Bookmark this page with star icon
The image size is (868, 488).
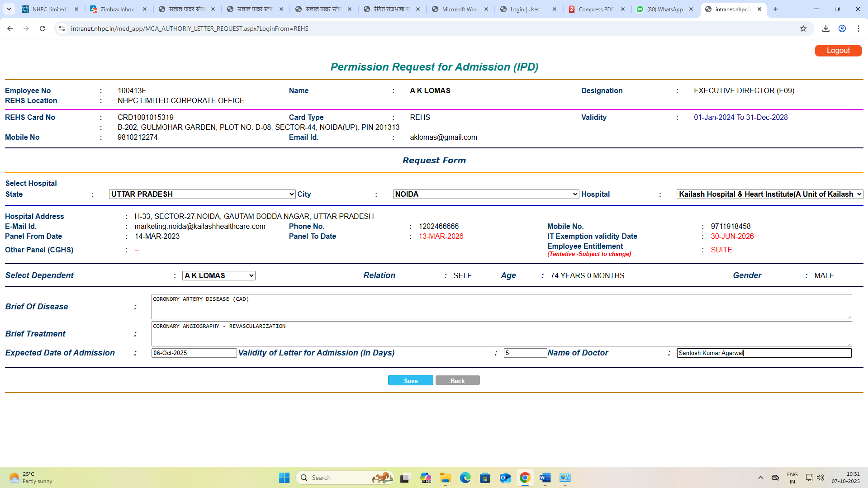click(803, 28)
